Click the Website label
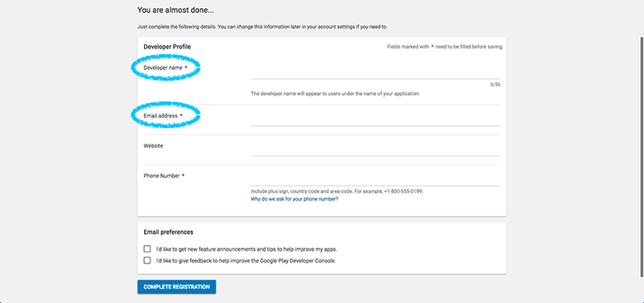 click(x=153, y=146)
